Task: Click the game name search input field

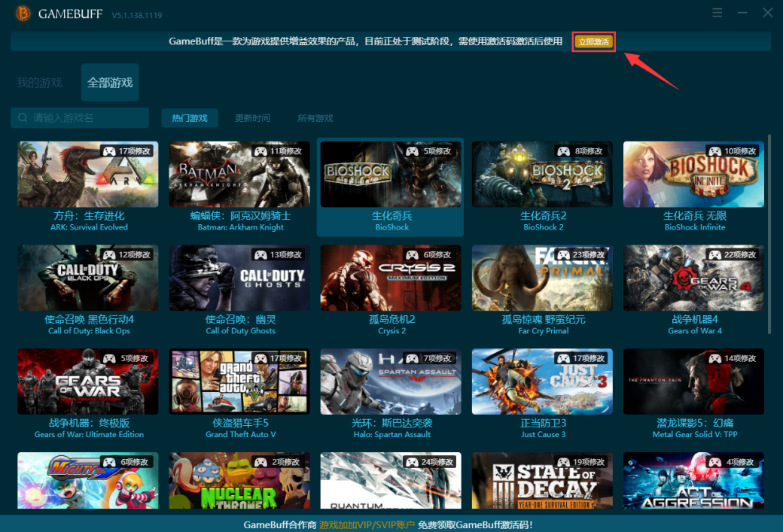Action: (x=79, y=118)
